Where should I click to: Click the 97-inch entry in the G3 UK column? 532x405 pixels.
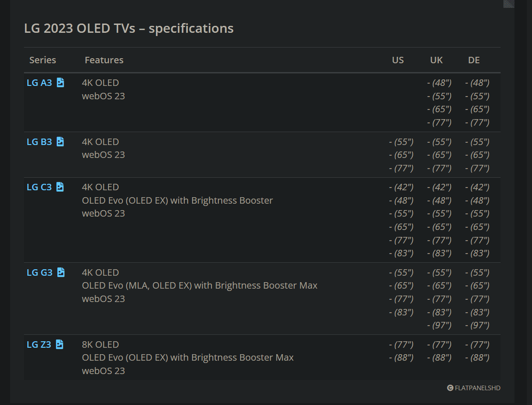pyautogui.click(x=439, y=325)
